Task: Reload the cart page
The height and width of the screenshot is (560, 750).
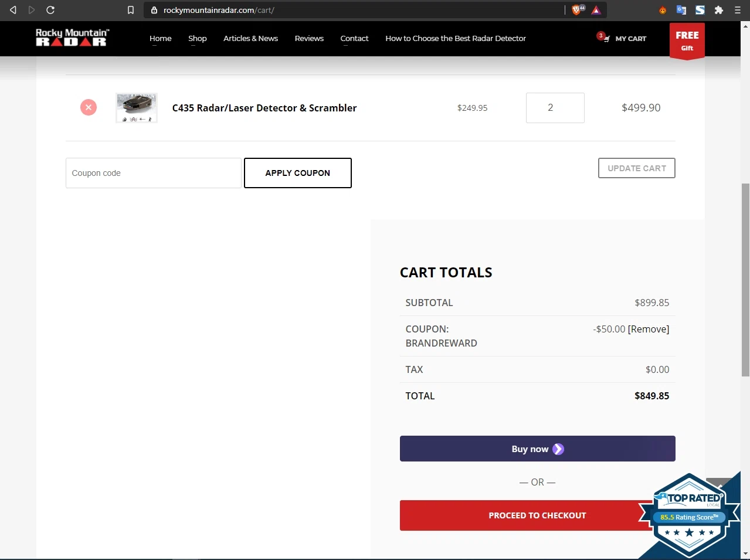Action: click(50, 10)
